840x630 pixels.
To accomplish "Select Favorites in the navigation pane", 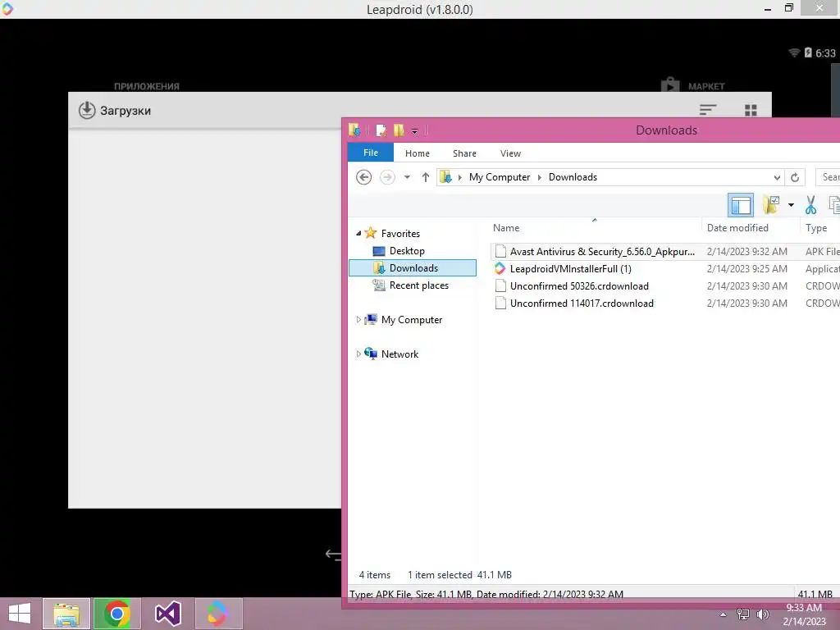I will coord(400,234).
